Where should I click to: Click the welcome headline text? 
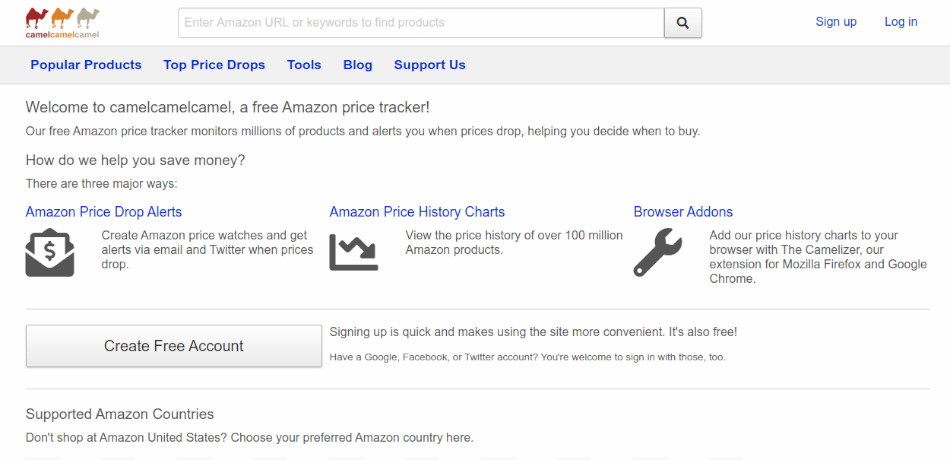tap(228, 107)
